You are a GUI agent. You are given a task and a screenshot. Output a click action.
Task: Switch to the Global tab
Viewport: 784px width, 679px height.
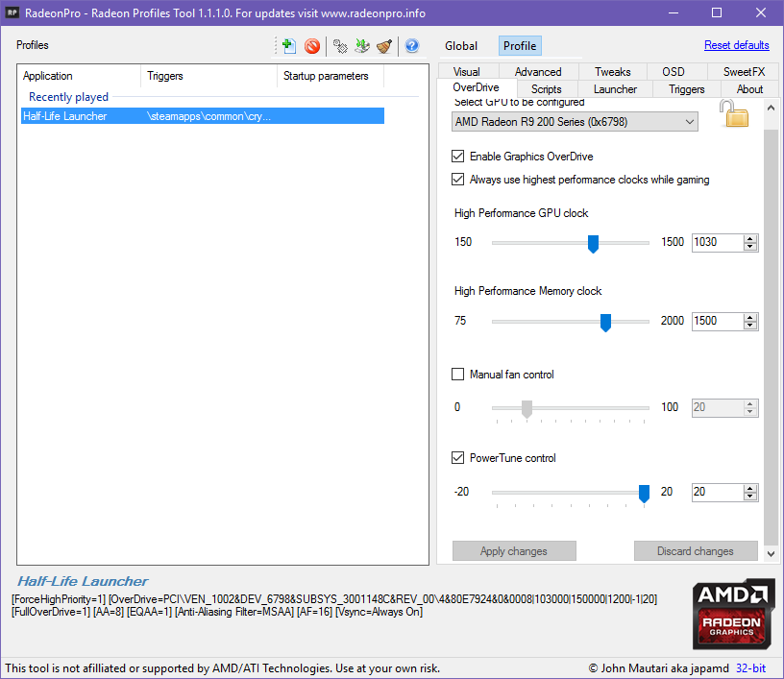point(461,46)
